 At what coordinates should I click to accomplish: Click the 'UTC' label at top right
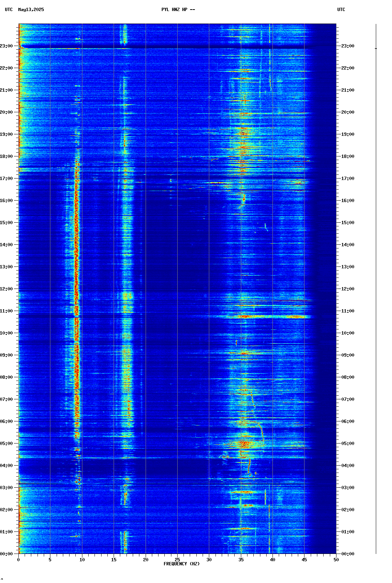(341, 10)
